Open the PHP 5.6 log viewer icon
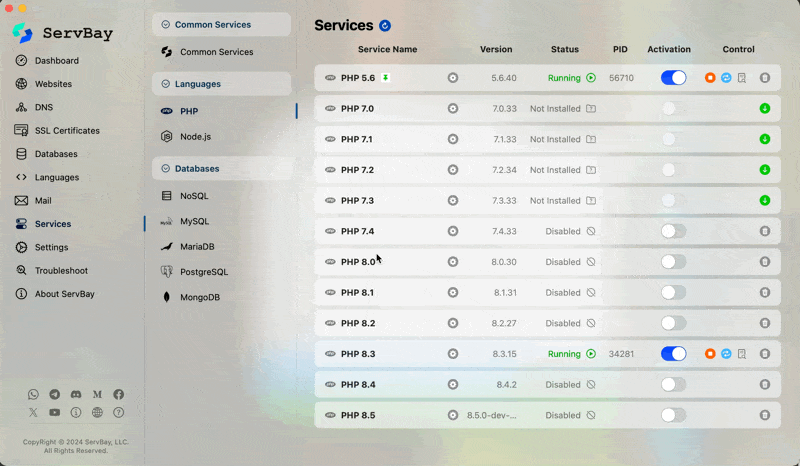 [x=742, y=78]
